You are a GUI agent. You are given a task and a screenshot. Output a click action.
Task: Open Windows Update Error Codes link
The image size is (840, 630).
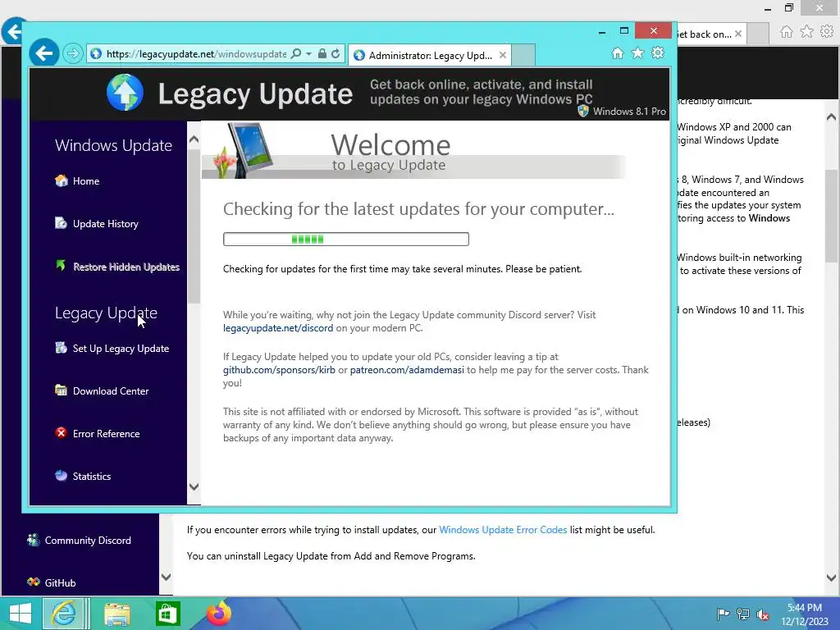(x=503, y=530)
